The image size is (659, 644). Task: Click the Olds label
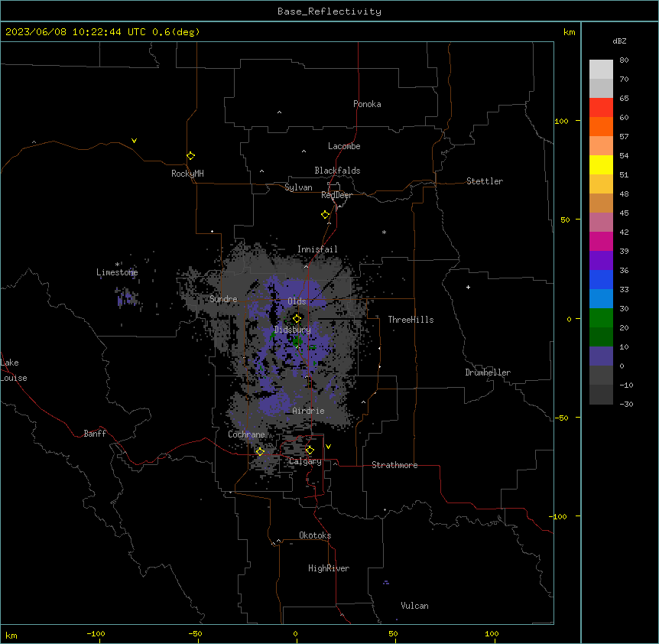[297, 301]
